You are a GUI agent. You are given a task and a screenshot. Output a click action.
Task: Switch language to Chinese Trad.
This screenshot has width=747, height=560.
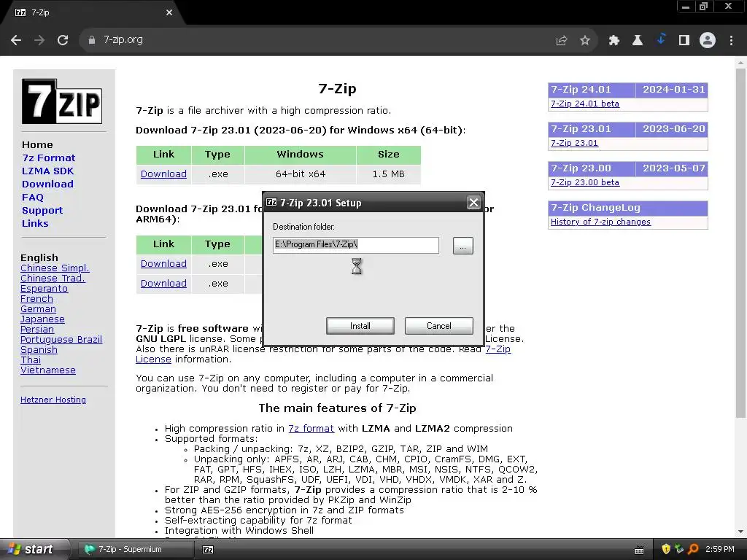click(x=53, y=278)
